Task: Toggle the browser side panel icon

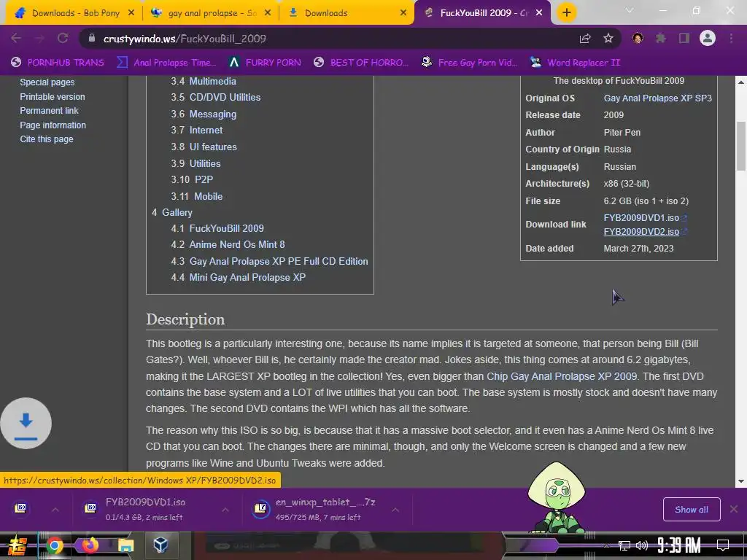Action: point(684,38)
